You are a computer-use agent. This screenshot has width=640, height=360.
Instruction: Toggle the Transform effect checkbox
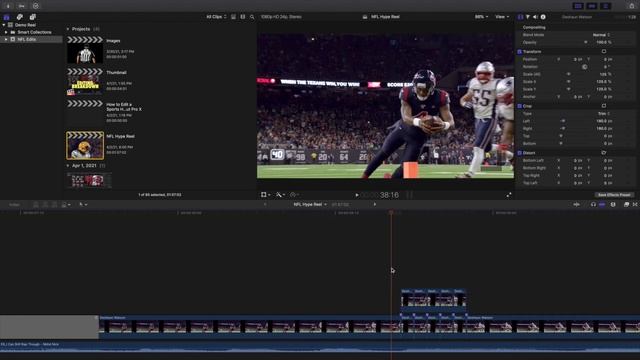(519, 52)
